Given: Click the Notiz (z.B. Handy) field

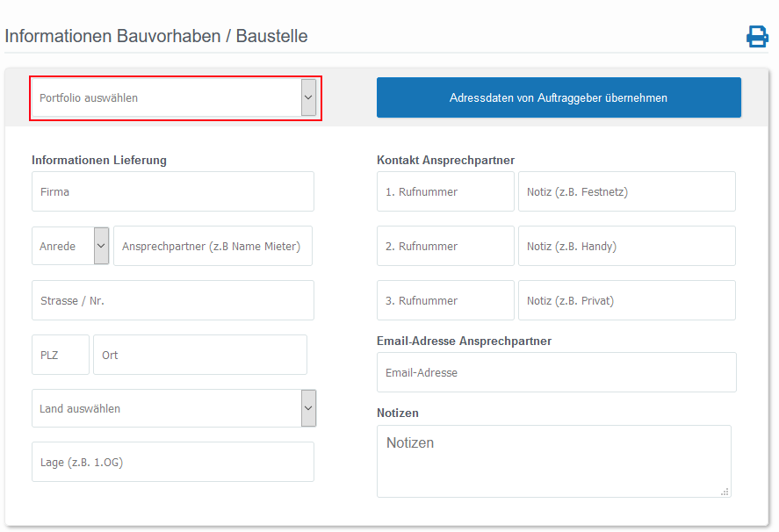Looking at the screenshot, I should coord(627,246).
